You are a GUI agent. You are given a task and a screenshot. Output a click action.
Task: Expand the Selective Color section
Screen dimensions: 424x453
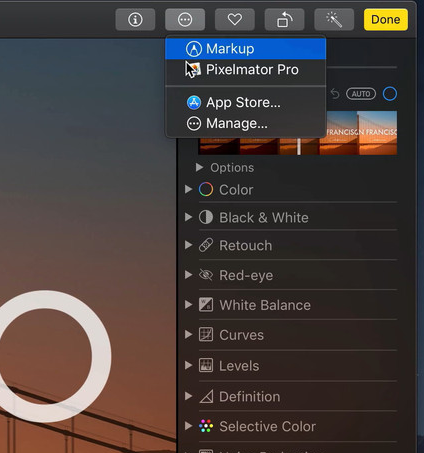pos(188,426)
